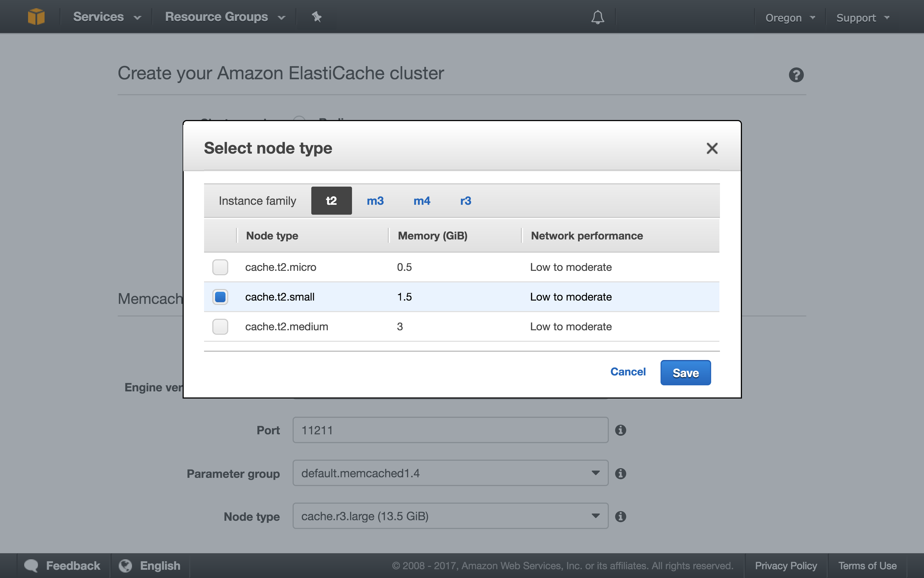Click the info icon beside Port
924x578 pixels.
click(x=620, y=430)
